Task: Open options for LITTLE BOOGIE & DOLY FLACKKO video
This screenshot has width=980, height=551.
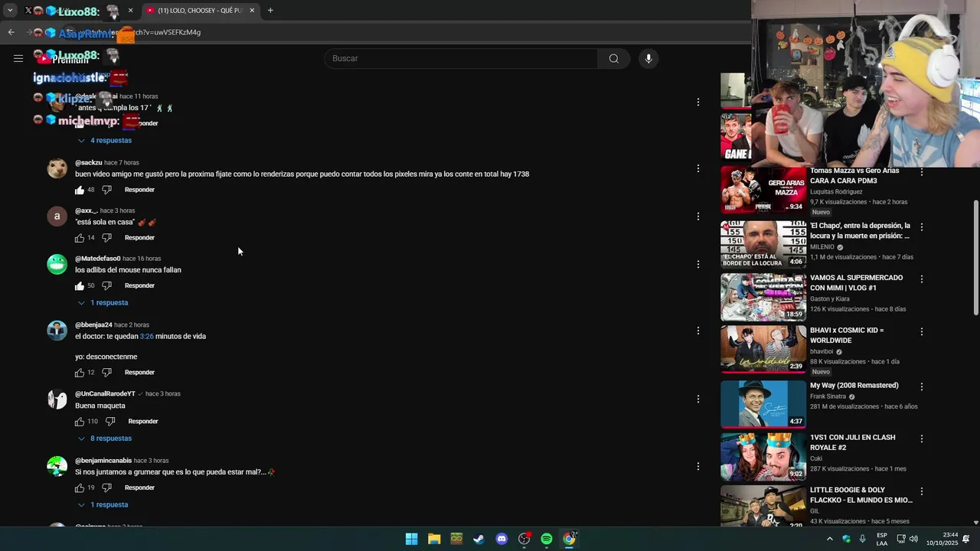Action: pyautogui.click(x=922, y=491)
